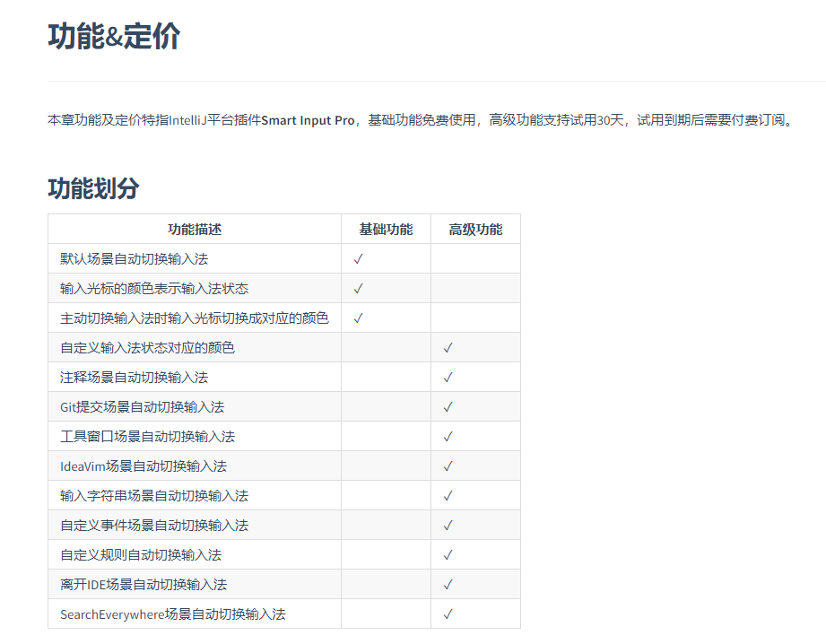The image size is (826, 644).
Task: Click the 高级功能 column header
Action: point(475,230)
